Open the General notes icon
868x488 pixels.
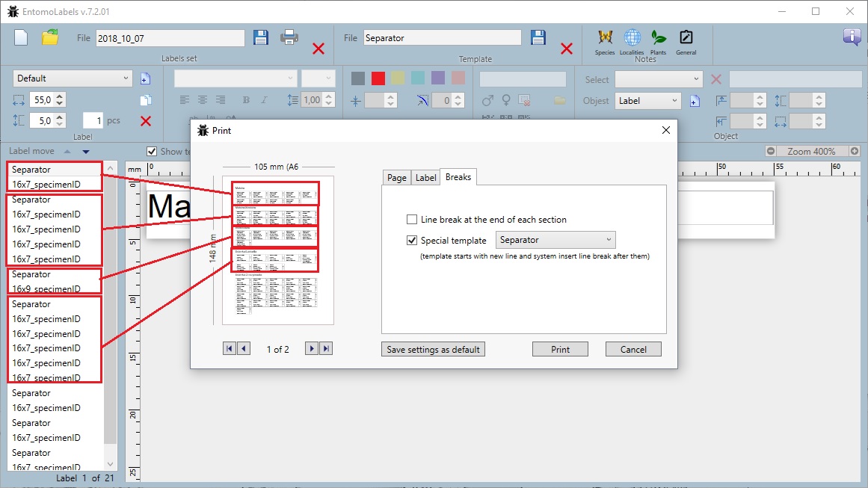click(686, 38)
